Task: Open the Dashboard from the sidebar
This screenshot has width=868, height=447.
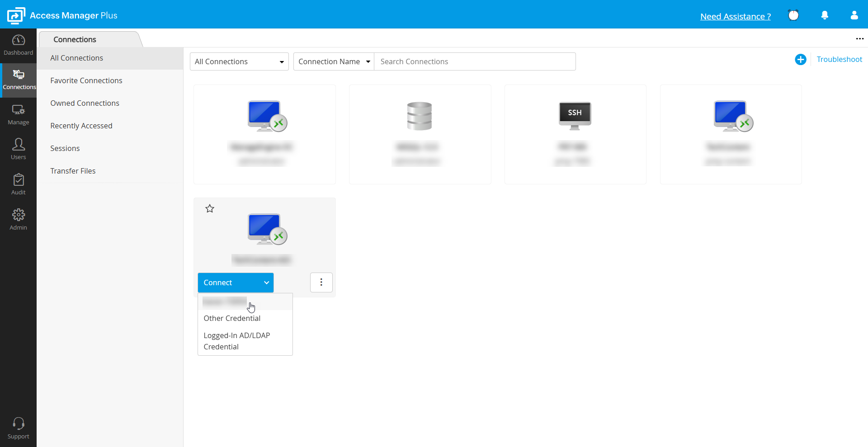Action: 18,45
